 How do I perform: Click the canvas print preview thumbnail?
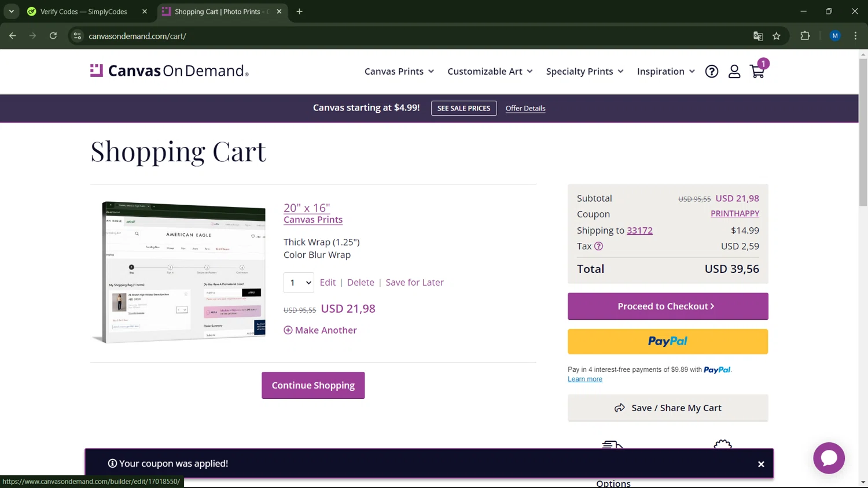point(183,271)
